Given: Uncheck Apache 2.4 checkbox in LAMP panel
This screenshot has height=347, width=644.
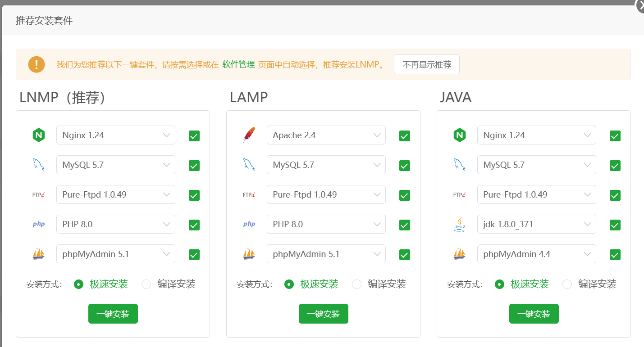Looking at the screenshot, I should 405,136.
